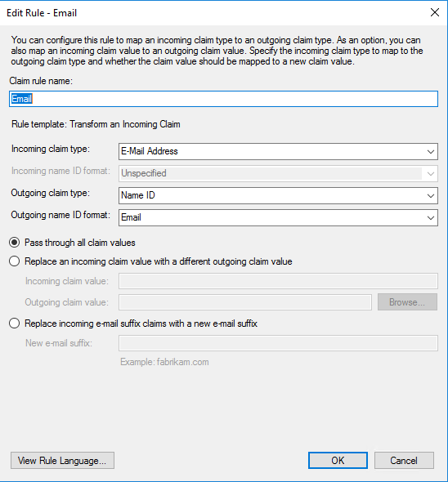Open the Incoming claim type dropdown
Viewport: 448px width, 482px height.
point(278,151)
